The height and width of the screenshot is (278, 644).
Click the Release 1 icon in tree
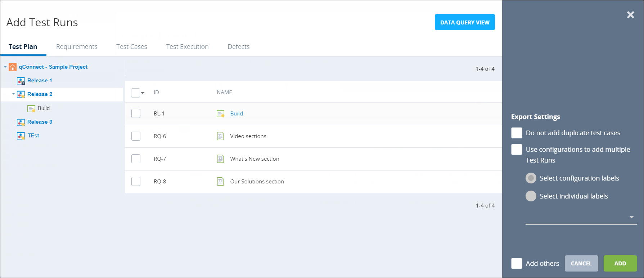click(21, 81)
